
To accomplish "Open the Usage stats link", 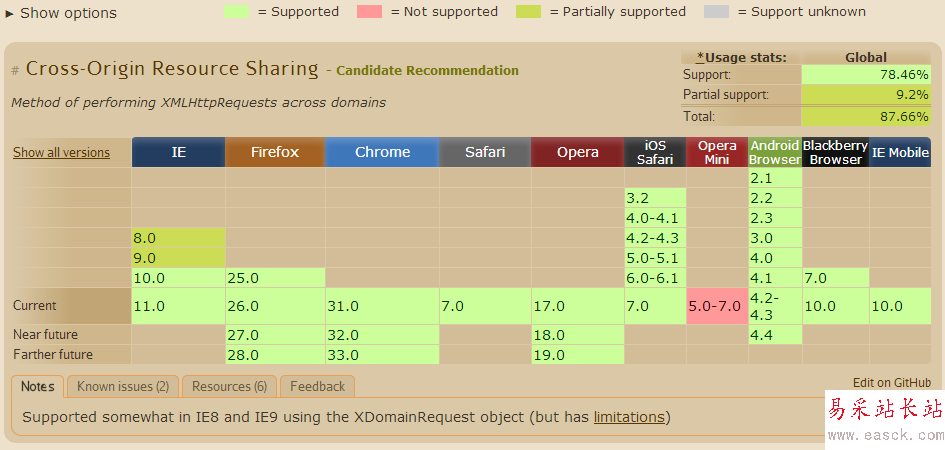I will pos(741,57).
